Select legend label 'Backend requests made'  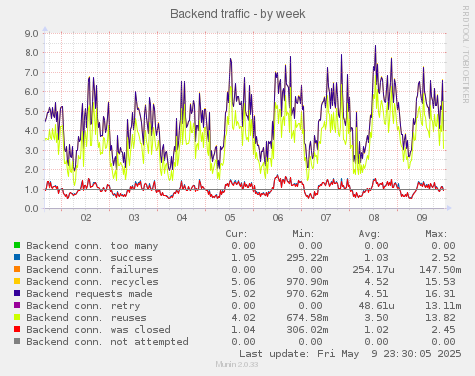[89, 294]
